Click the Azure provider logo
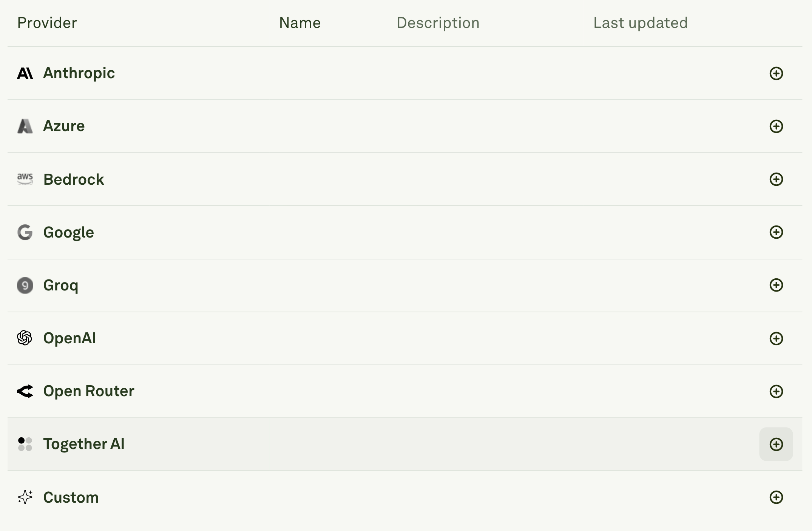Image resolution: width=812 pixels, height=531 pixels. click(x=25, y=126)
